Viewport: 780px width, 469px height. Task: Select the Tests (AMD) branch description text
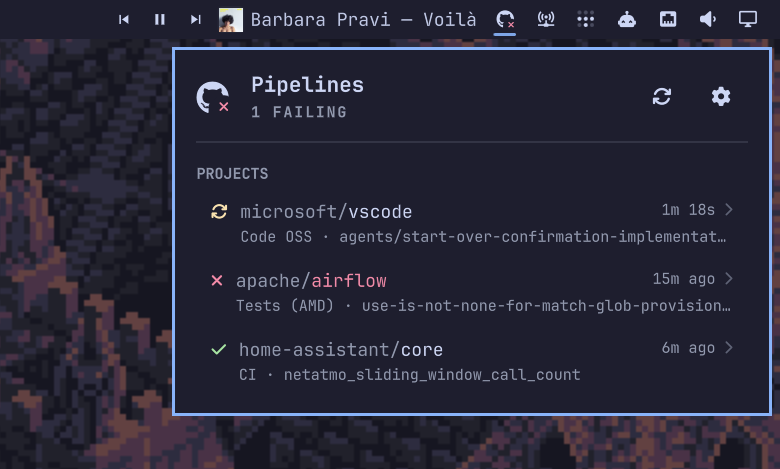(x=483, y=305)
